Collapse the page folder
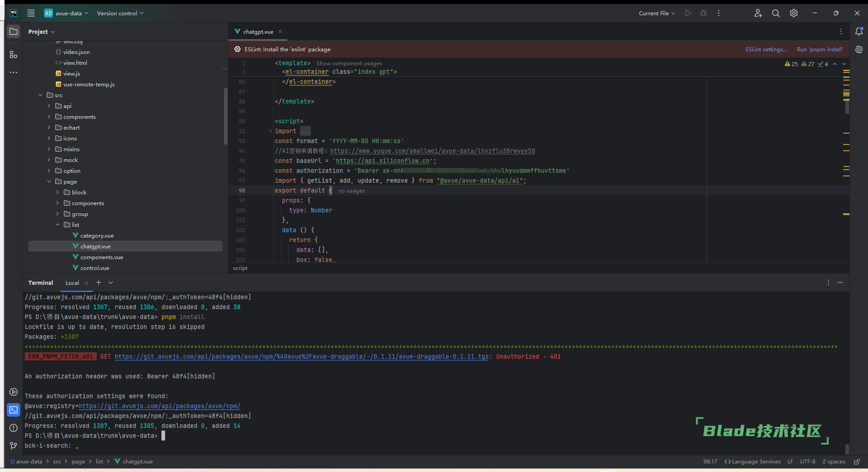The height and width of the screenshot is (472, 868). (49, 181)
